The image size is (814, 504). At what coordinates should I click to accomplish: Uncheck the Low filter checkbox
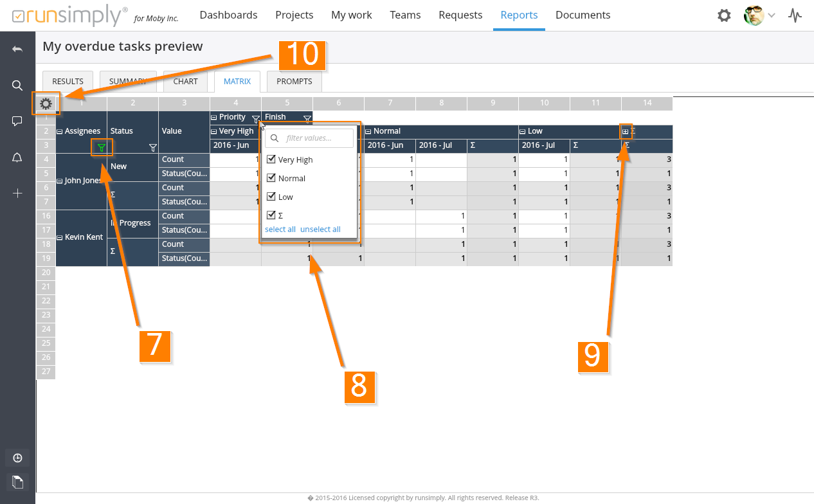pos(271,197)
